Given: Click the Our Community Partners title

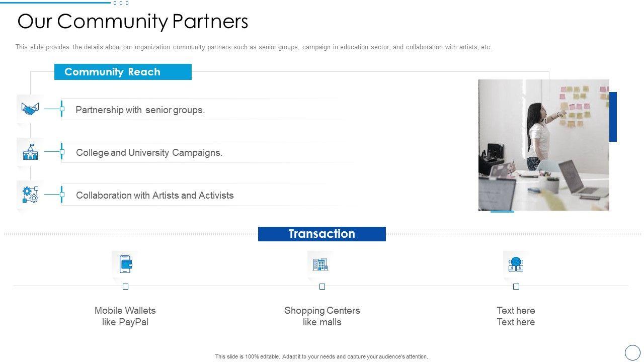Looking at the screenshot, I should click(x=133, y=22).
